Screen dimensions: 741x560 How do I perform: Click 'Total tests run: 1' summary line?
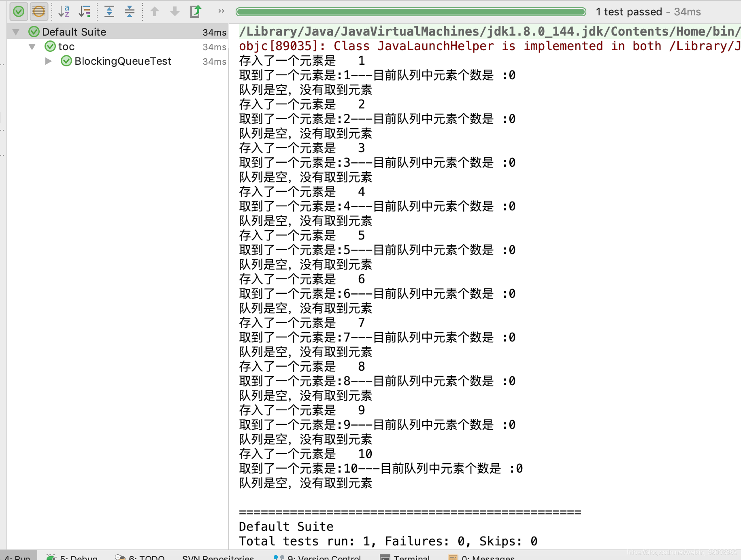point(388,541)
